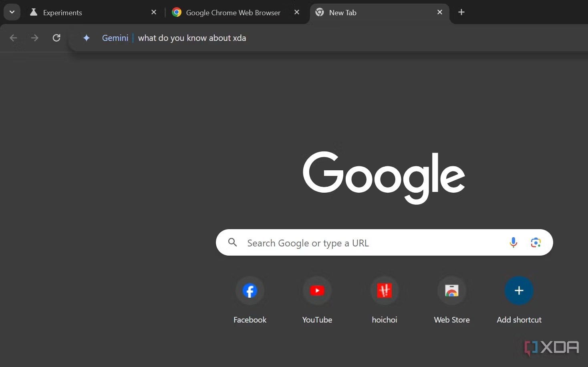Click the Web Store shortcut label

452,320
